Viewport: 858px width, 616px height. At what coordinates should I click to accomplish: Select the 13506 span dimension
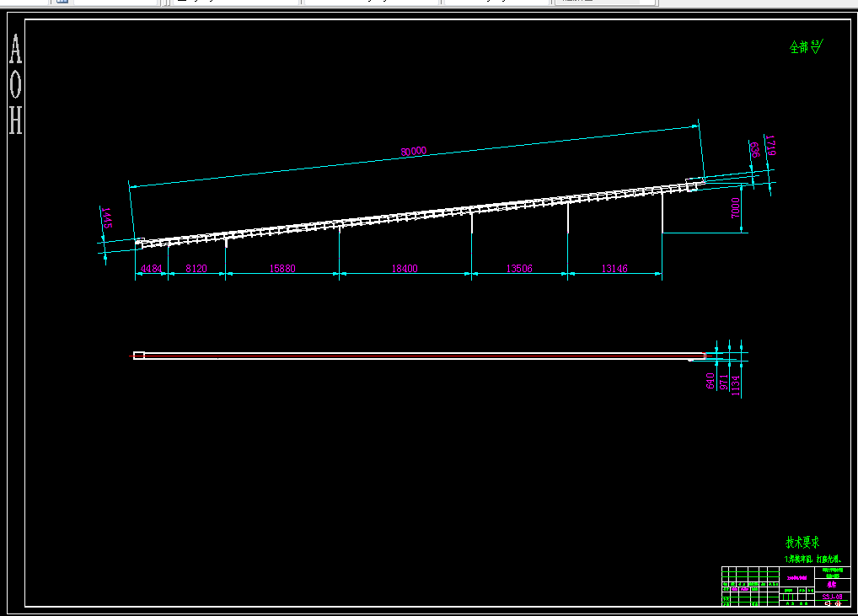[x=518, y=269]
